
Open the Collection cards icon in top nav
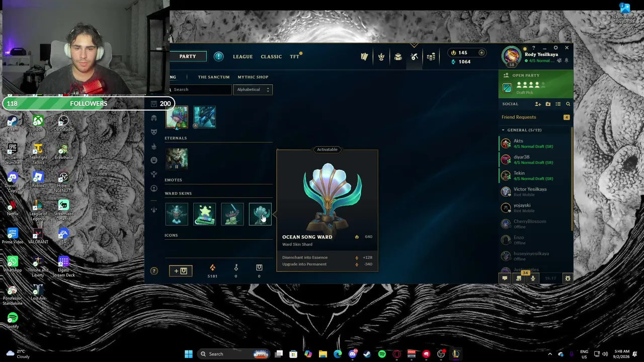pos(364,57)
